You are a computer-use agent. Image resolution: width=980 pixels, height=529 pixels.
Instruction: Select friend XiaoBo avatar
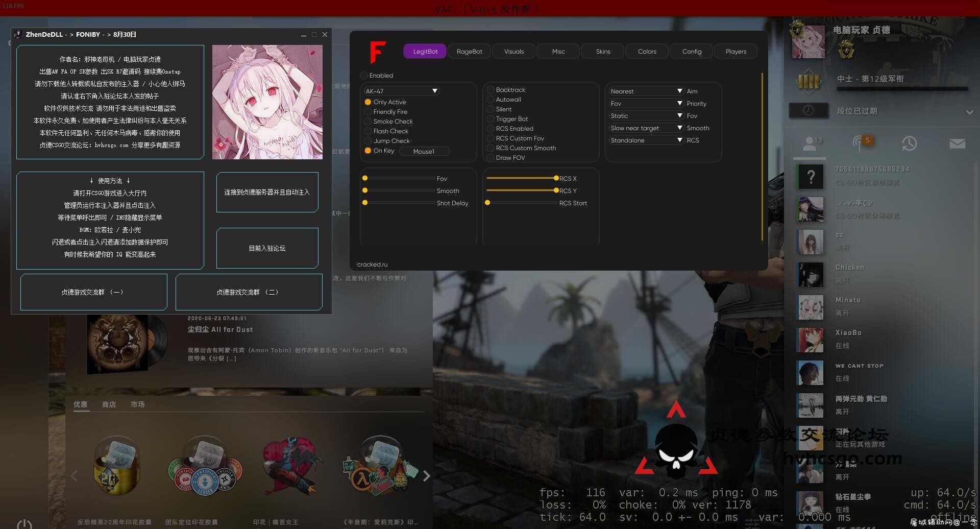[811, 340]
